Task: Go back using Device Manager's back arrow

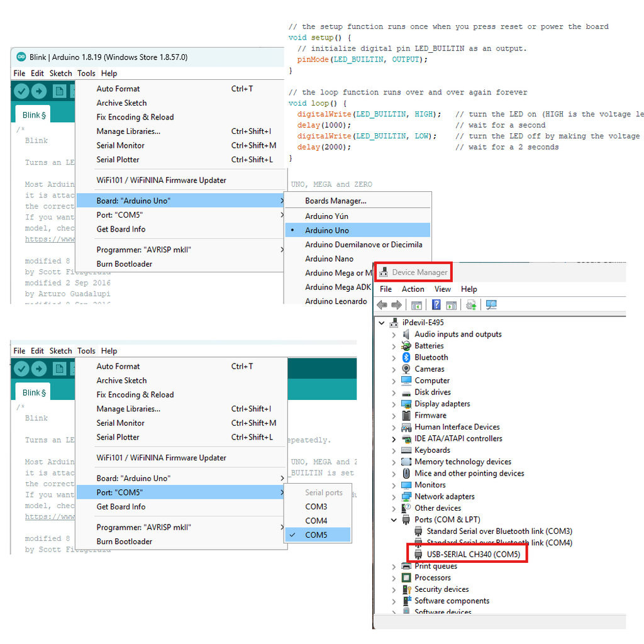Action: tap(382, 305)
